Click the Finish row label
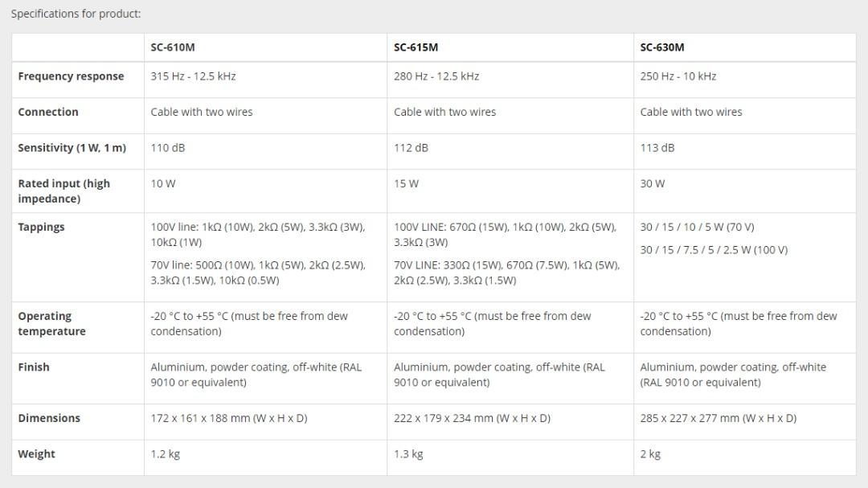Viewport: 868px width, 488px height. pyautogui.click(x=34, y=367)
